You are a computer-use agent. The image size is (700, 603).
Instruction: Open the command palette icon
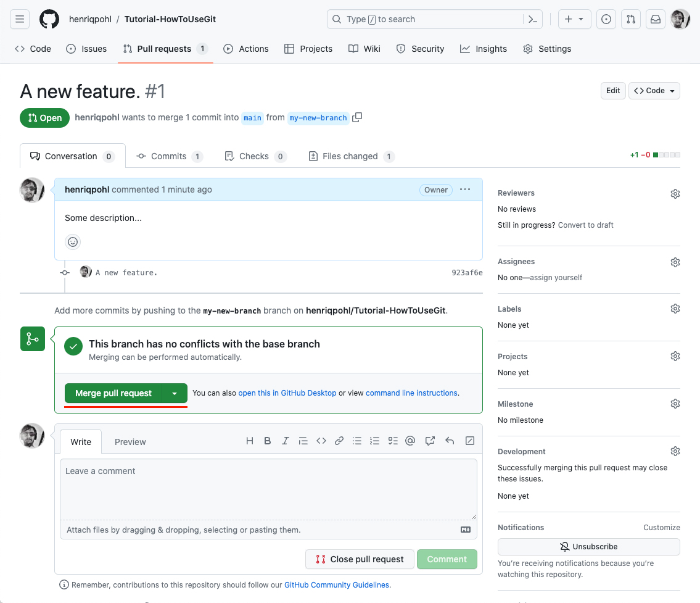click(533, 19)
